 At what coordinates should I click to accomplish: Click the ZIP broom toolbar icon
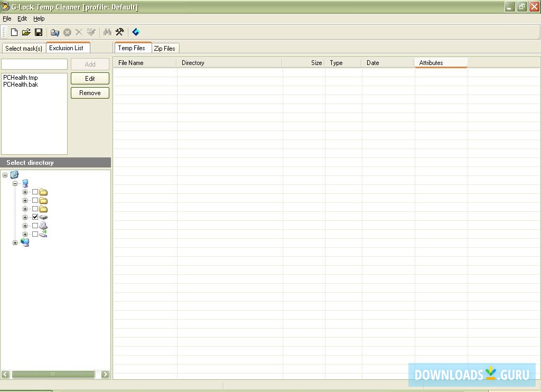click(x=91, y=32)
